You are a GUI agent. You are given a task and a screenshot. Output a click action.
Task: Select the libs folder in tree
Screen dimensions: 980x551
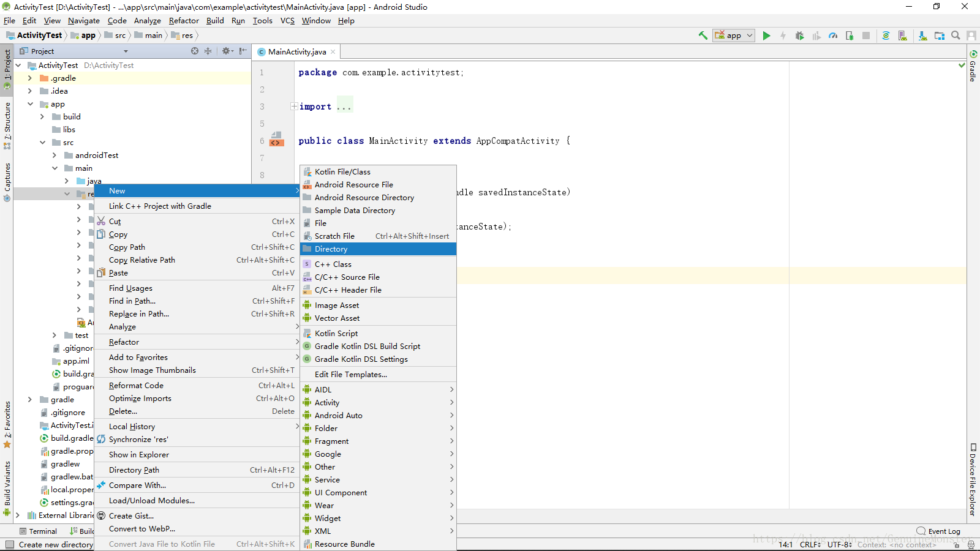click(64, 130)
